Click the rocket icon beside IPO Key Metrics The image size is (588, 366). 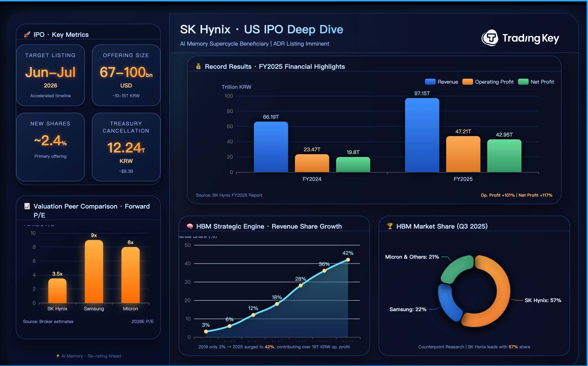click(x=27, y=35)
